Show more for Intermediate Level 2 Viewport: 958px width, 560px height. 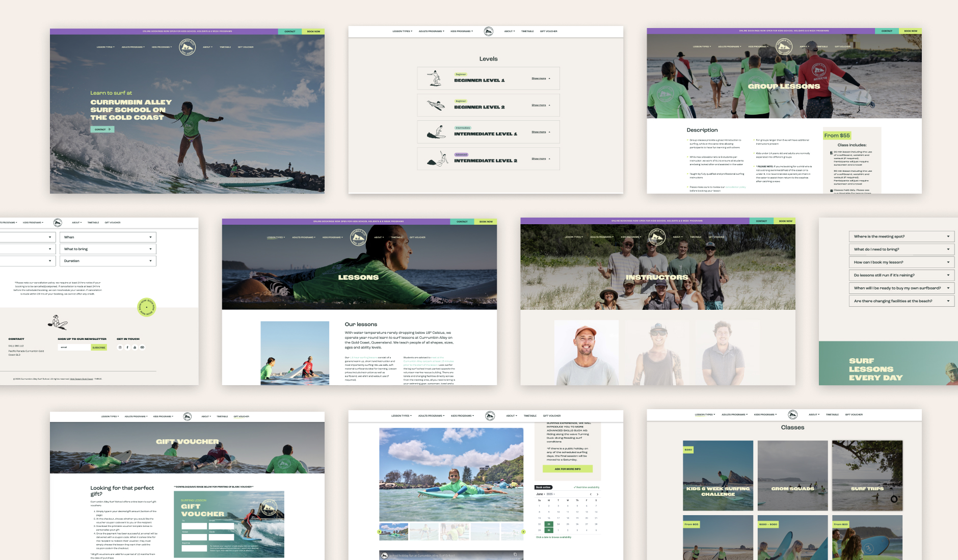click(x=541, y=158)
